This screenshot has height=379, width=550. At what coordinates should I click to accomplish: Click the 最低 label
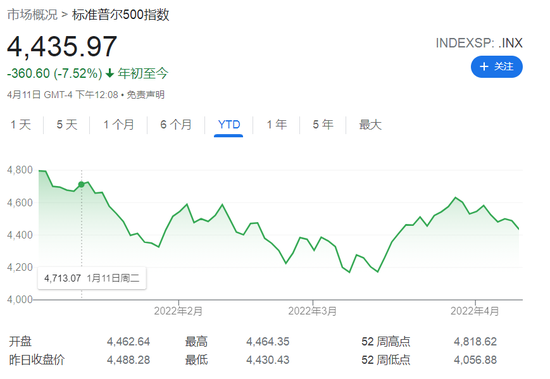(196, 360)
